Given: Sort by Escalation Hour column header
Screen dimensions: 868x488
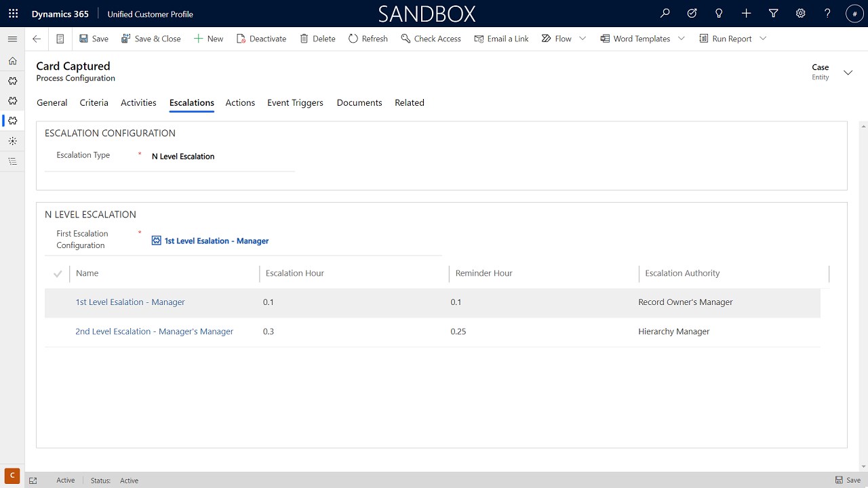Looking at the screenshot, I should pyautogui.click(x=295, y=273).
